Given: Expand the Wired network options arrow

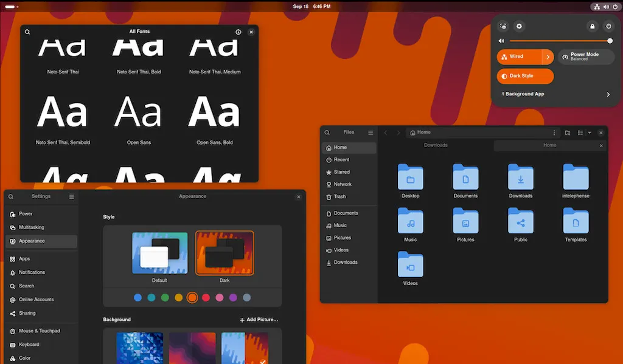Looking at the screenshot, I should [x=548, y=57].
